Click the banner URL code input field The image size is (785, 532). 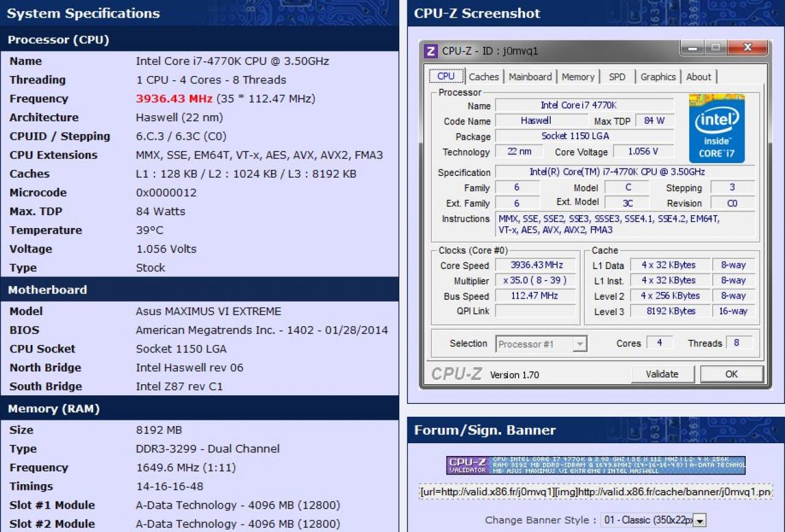pos(595,492)
